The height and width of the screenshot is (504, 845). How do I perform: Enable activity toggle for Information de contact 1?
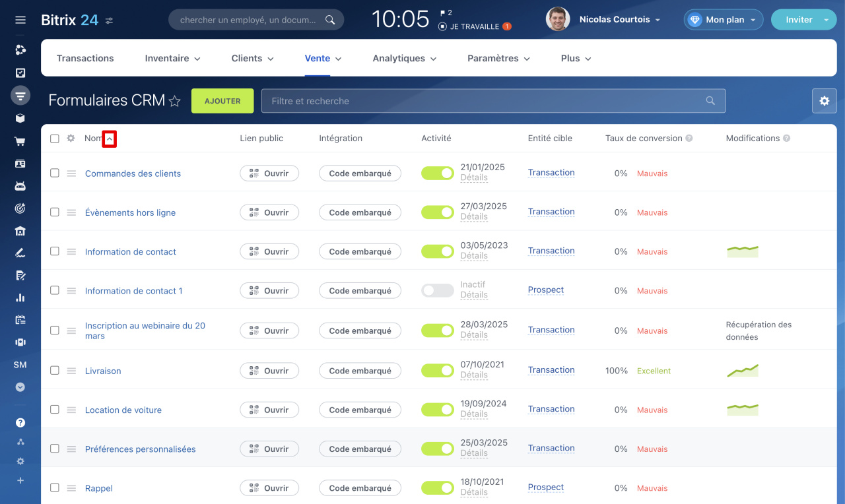click(438, 290)
